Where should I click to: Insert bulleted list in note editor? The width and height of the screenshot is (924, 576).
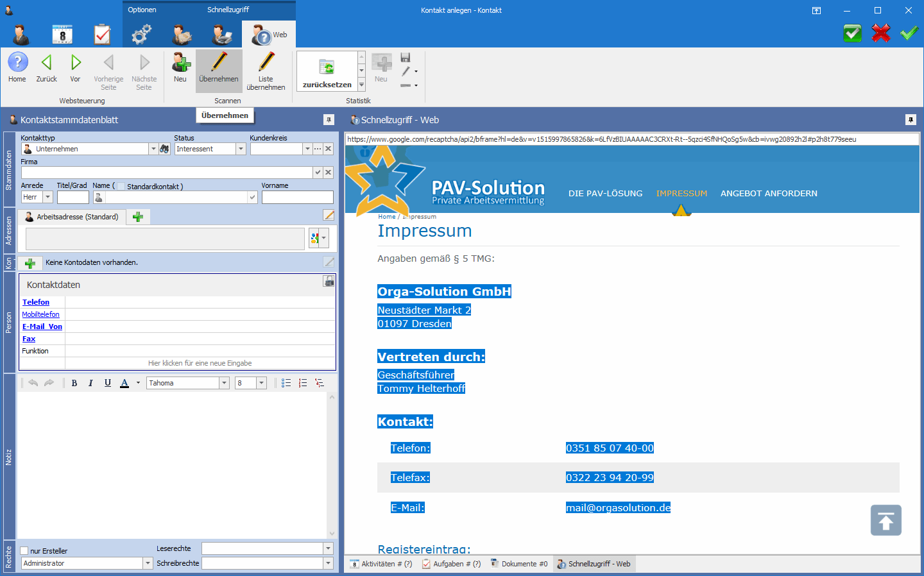pos(286,383)
